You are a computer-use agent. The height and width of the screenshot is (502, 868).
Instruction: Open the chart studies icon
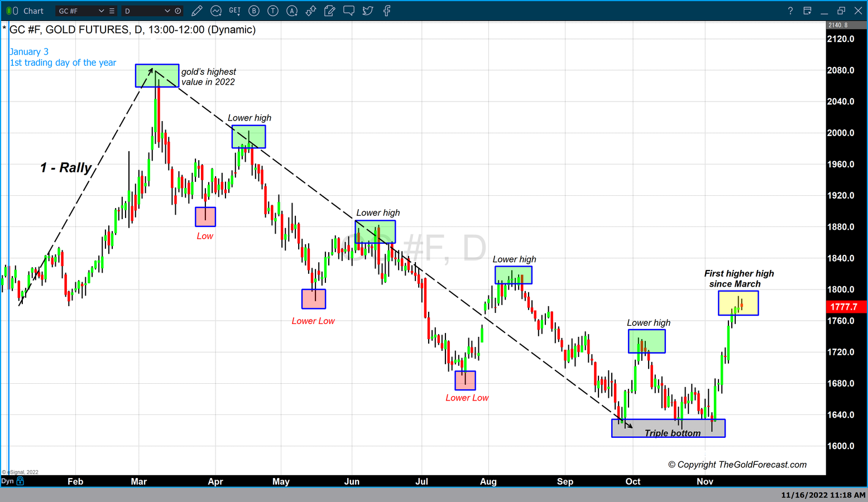216,11
